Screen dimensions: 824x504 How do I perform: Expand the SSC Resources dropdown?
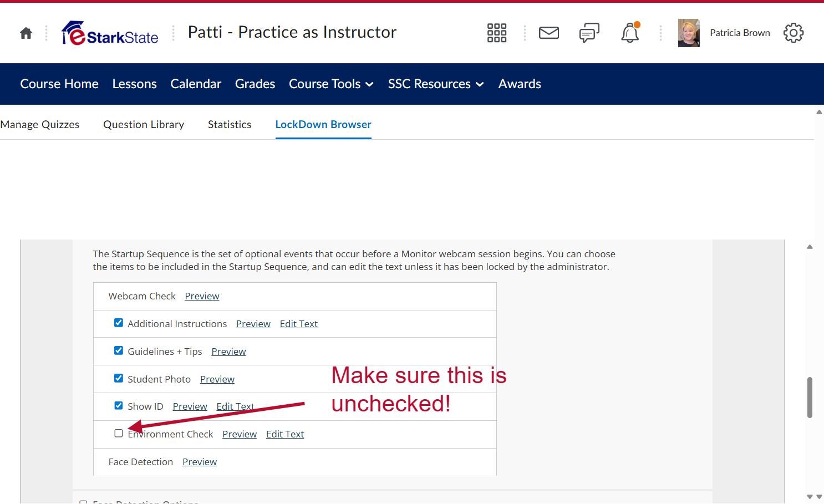coord(436,84)
